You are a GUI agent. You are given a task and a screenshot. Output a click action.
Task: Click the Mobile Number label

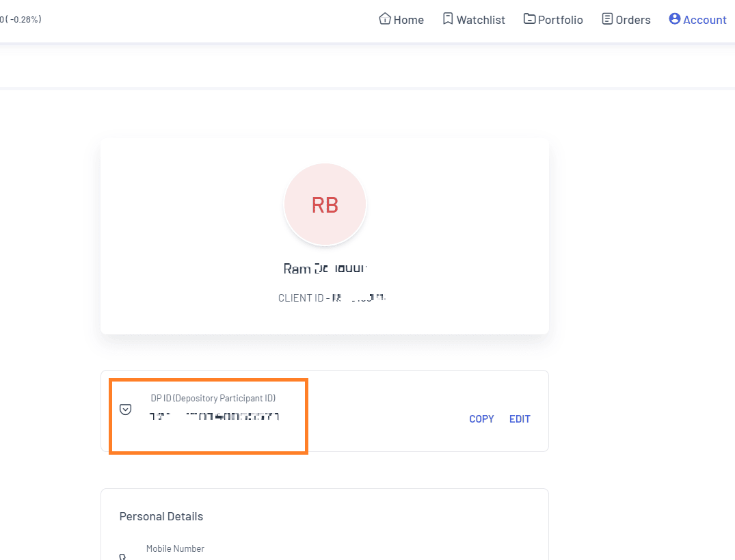click(x=175, y=548)
